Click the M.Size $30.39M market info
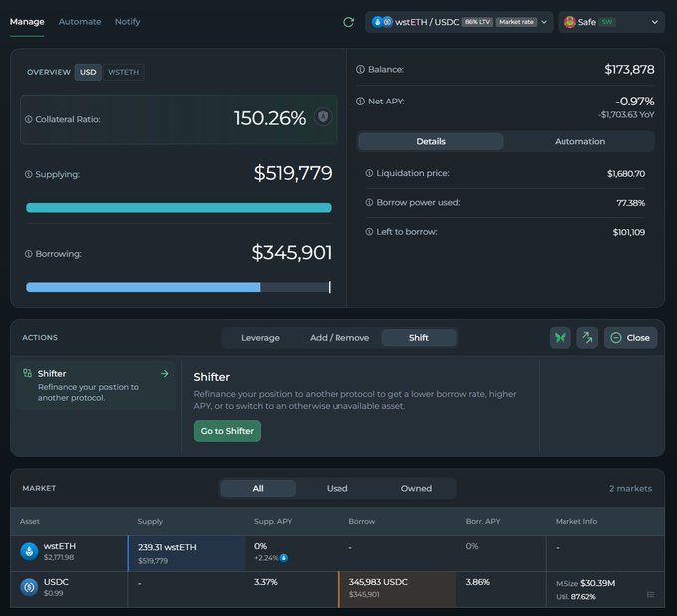The width and height of the screenshot is (677, 616). point(585,583)
